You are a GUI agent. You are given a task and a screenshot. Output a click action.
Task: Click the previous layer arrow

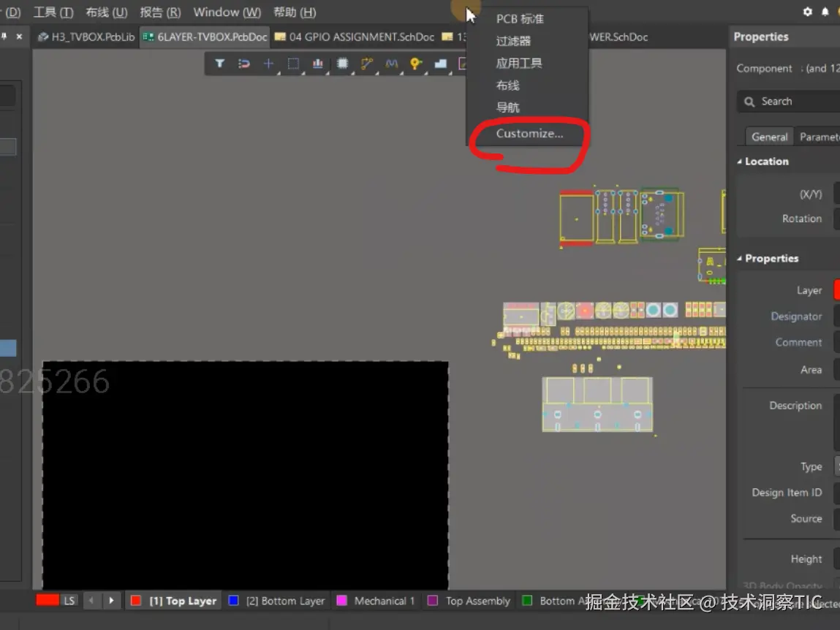point(91,601)
